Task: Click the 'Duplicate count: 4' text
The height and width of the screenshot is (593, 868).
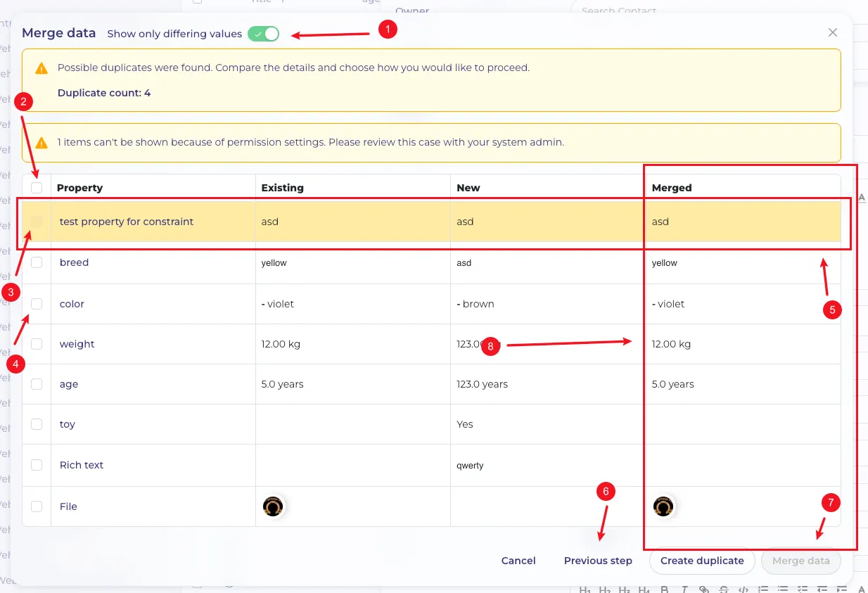Action: point(104,93)
